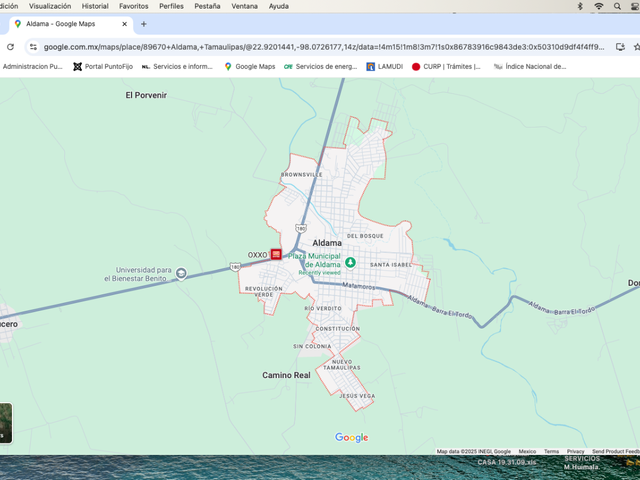
Task: Click the Plaza Municipal de Aldama park pin
Action: [x=350, y=262]
